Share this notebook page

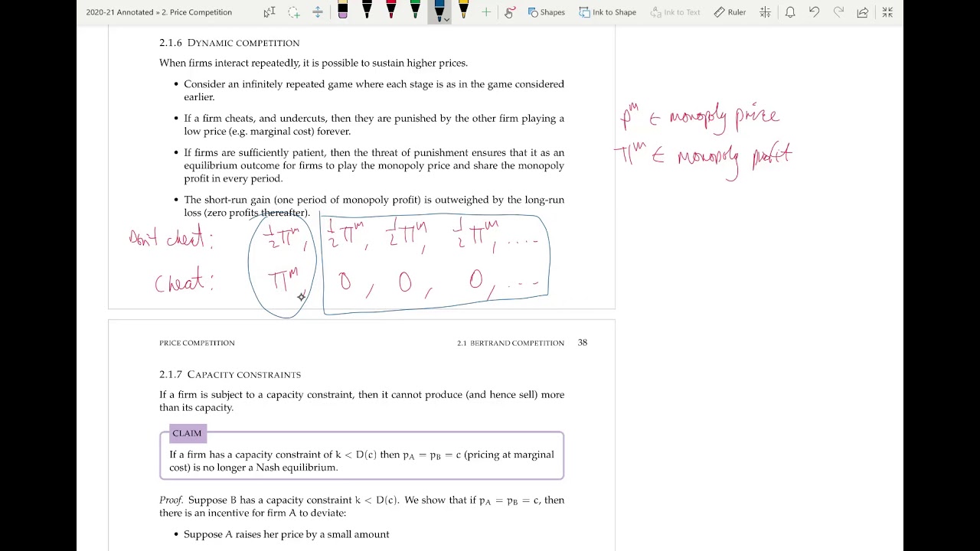[863, 12]
